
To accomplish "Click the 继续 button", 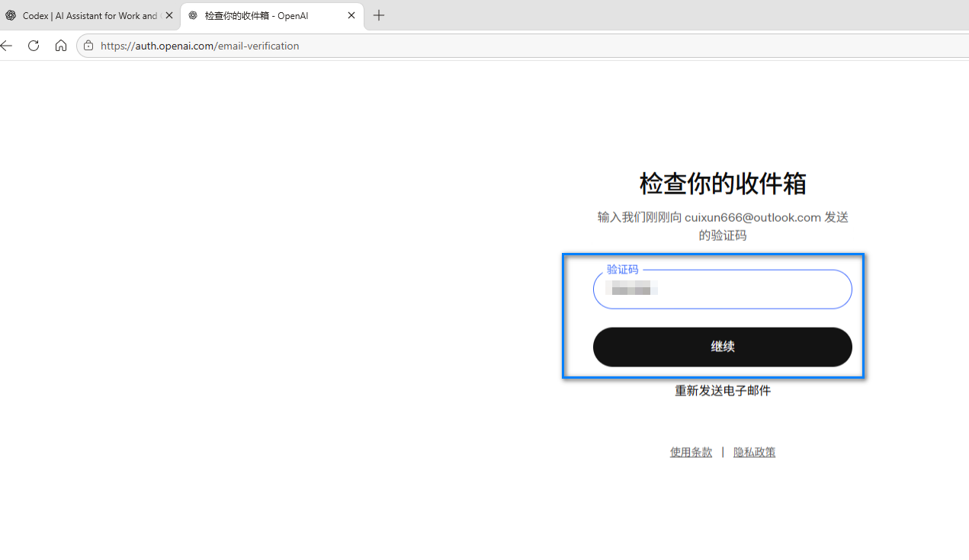I will (723, 347).
